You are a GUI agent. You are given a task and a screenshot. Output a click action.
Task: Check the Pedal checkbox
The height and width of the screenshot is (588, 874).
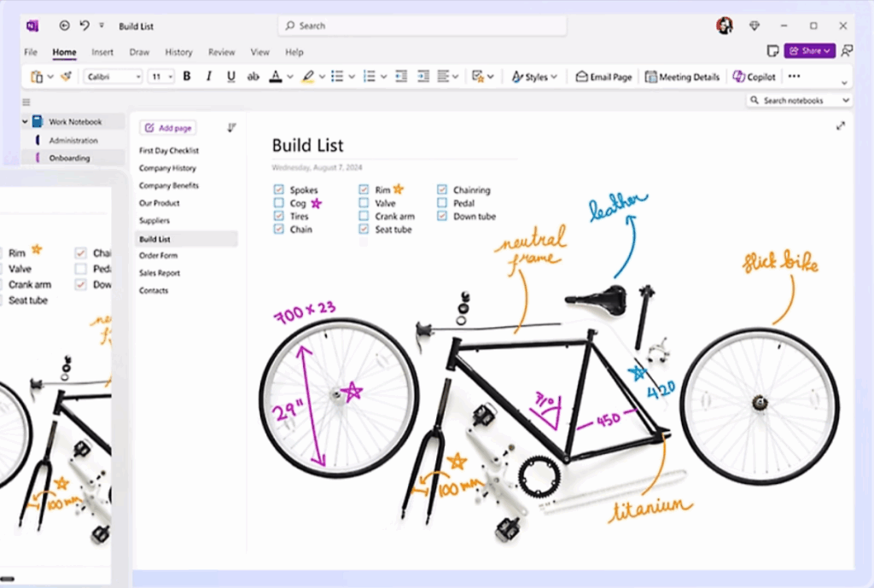coord(441,203)
